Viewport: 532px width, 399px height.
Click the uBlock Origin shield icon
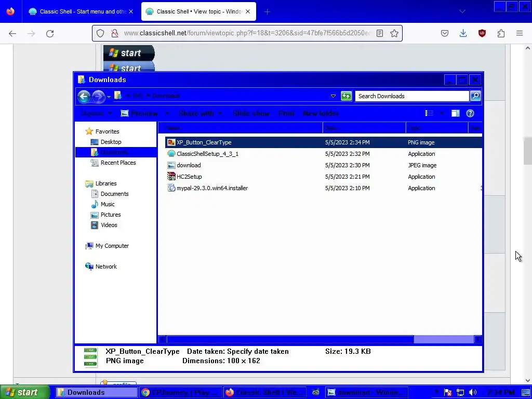[482, 33]
